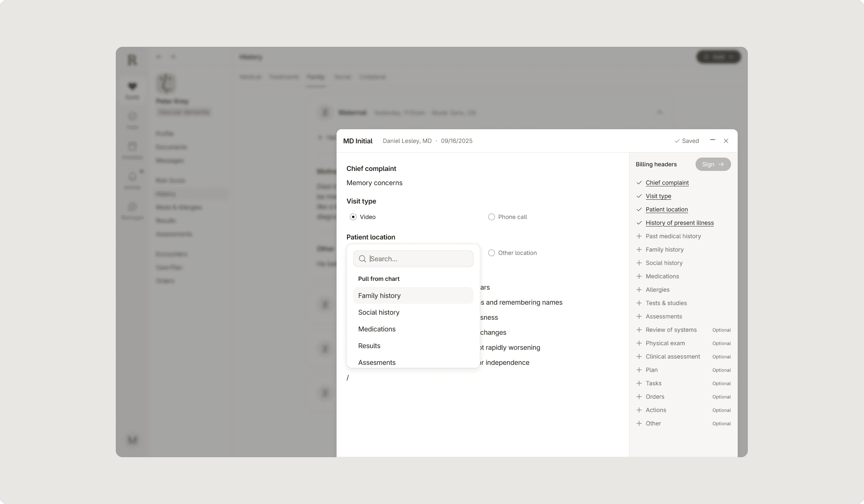Add Tests & studies via plus icon
The image size is (864, 504).
click(639, 303)
